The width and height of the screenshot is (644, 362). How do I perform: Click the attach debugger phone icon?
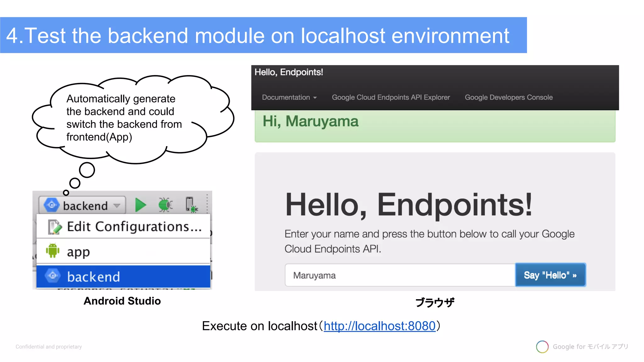(191, 205)
